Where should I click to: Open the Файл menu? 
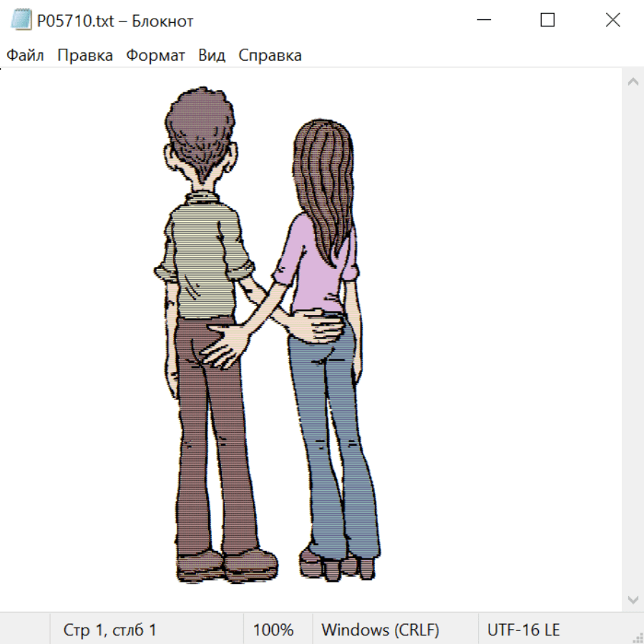[25, 56]
